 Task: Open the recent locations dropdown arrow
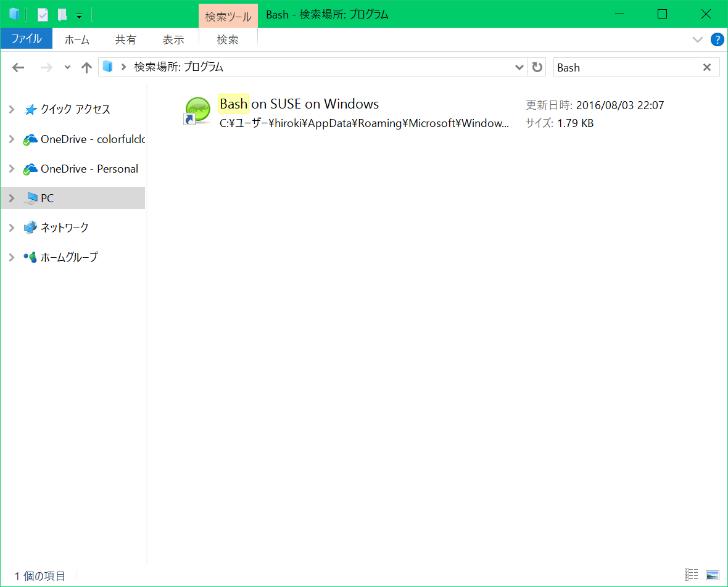(x=67, y=68)
